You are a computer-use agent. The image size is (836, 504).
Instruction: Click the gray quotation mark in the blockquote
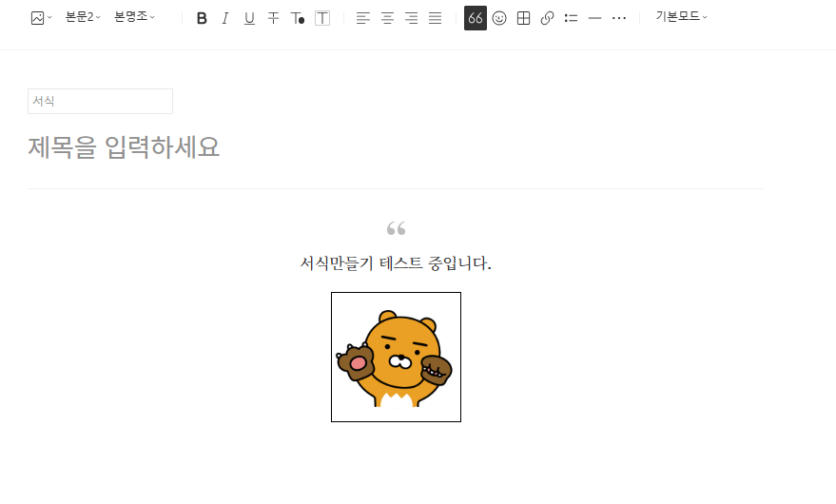pyautogui.click(x=397, y=229)
